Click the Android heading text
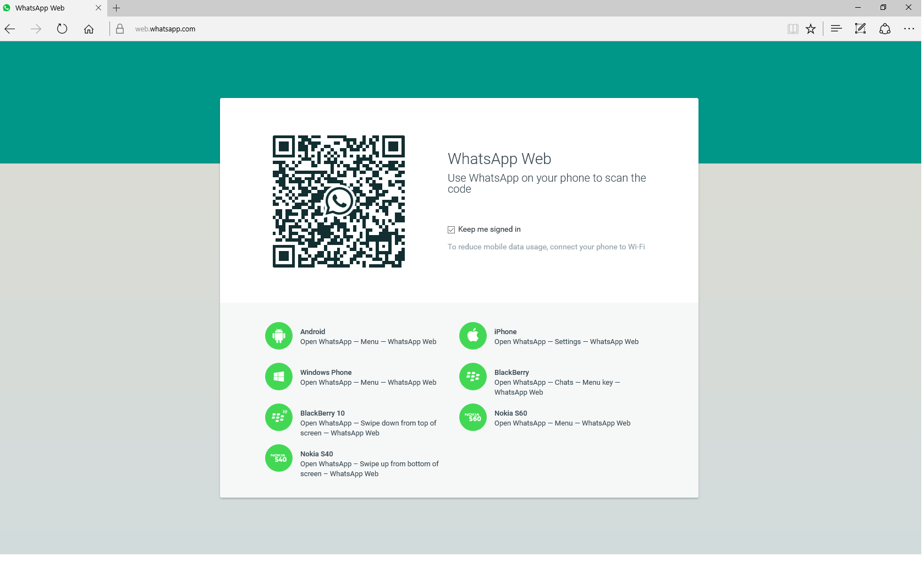924x578 pixels. coord(312,331)
